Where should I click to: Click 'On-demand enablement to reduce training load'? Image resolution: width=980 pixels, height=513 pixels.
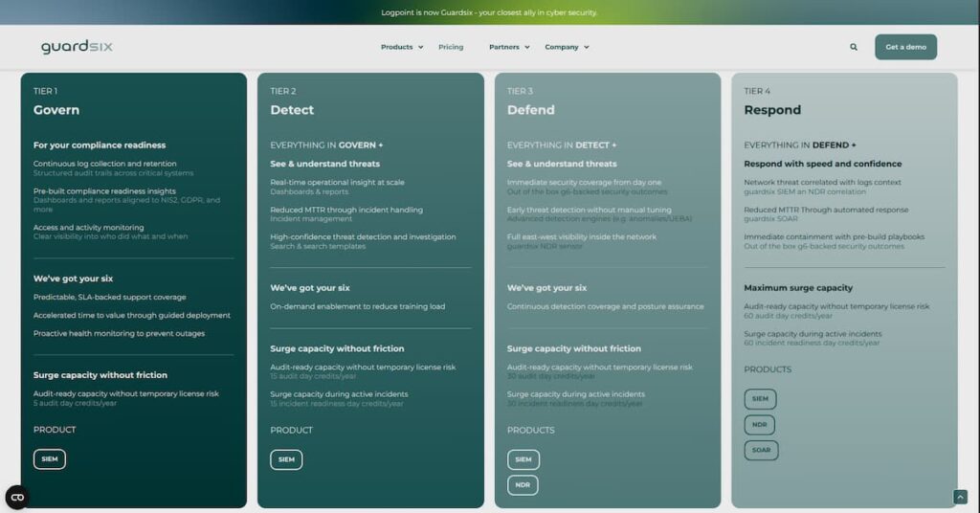coord(358,307)
